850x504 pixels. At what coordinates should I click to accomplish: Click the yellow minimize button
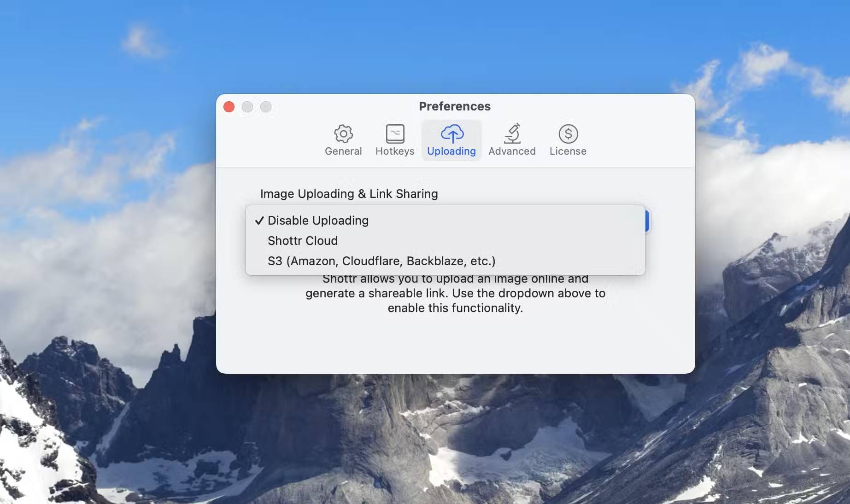[247, 106]
